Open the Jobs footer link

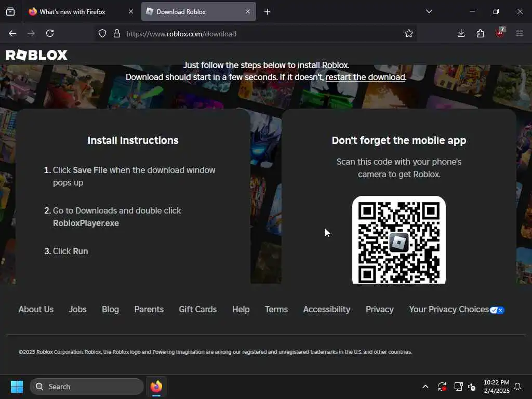(78, 310)
